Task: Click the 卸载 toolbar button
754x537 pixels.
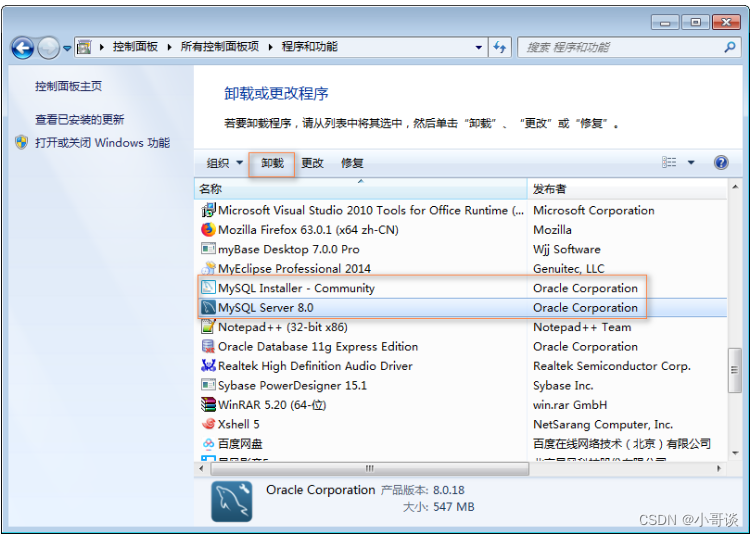Action: (x=272, y=163)
